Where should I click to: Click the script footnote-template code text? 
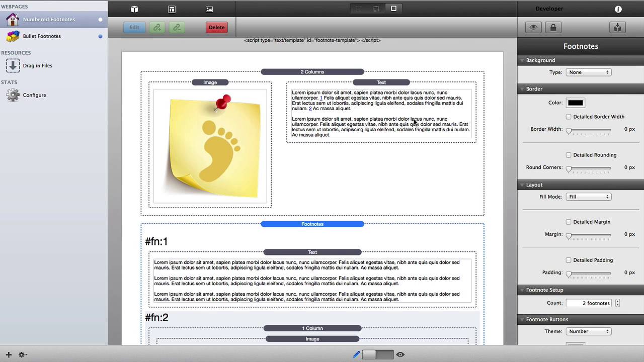click(312, 40)
